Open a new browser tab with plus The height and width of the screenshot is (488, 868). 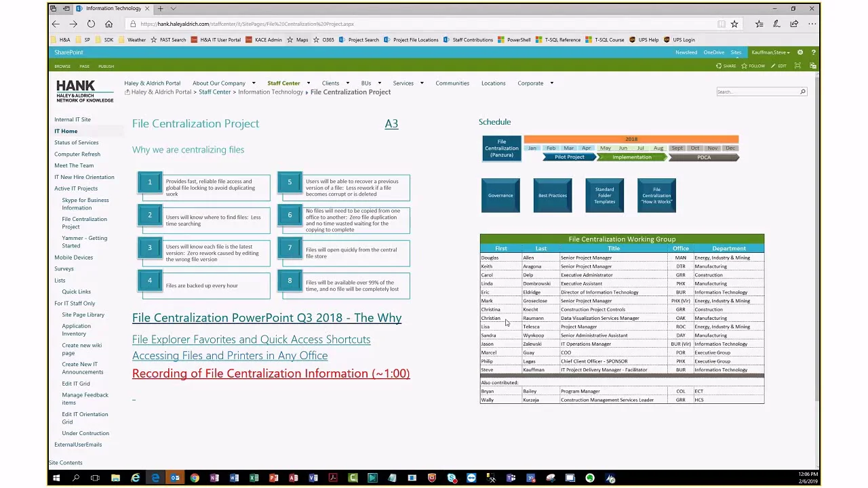pos(160,8)
